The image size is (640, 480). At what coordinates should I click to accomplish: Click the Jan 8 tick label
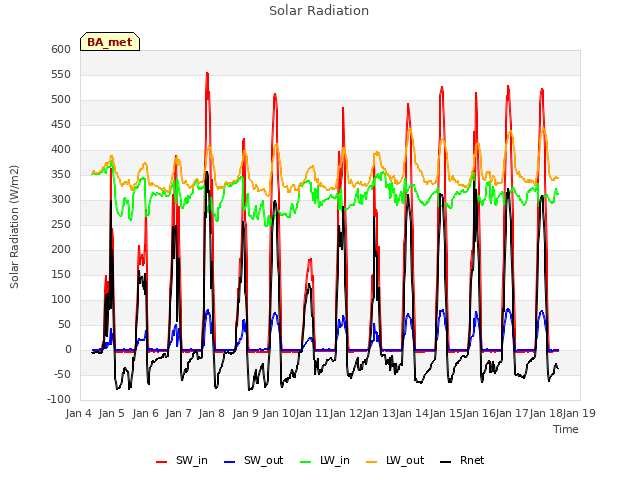212,413
